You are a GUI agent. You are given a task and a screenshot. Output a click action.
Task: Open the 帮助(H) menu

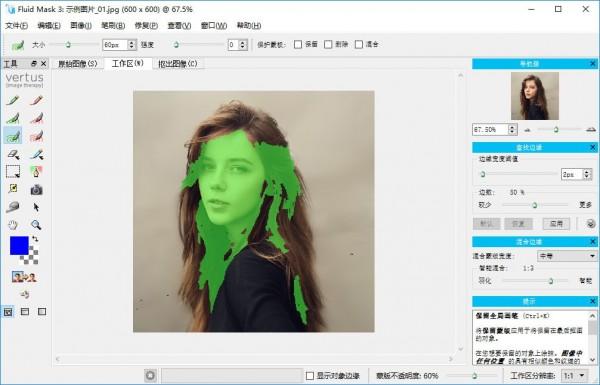(x=249, y=26)
